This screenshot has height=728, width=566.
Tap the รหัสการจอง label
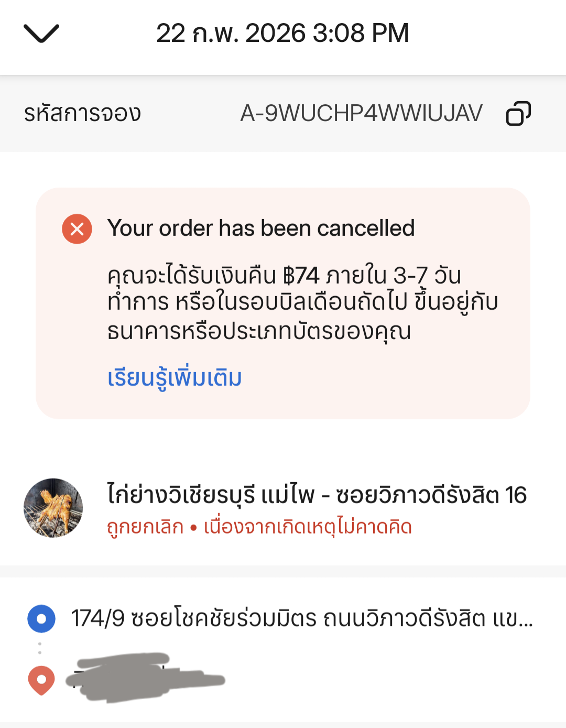coord(83,113)
